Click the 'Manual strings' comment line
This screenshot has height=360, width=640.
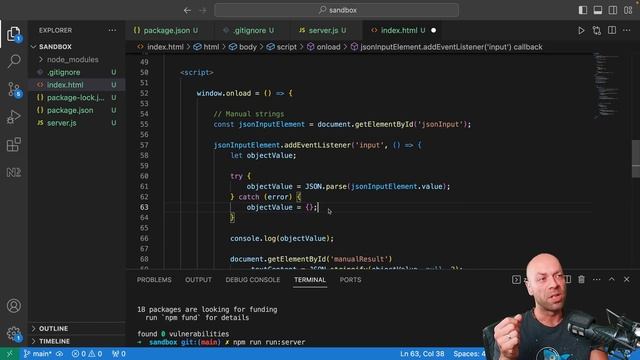249,114
